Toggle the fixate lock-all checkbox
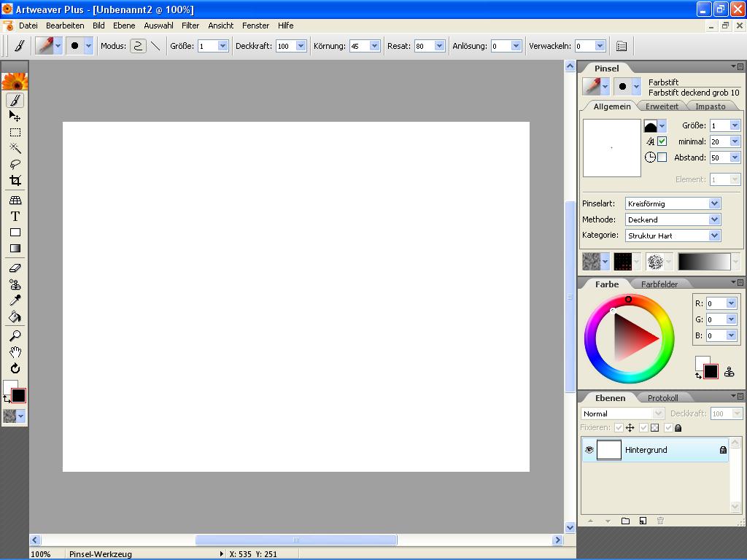The image size is (747, 560). pyautogui.click(x=668, y=427)
